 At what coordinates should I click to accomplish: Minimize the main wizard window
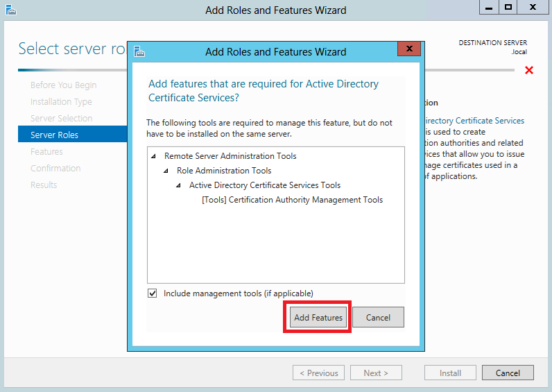point(489,7)
